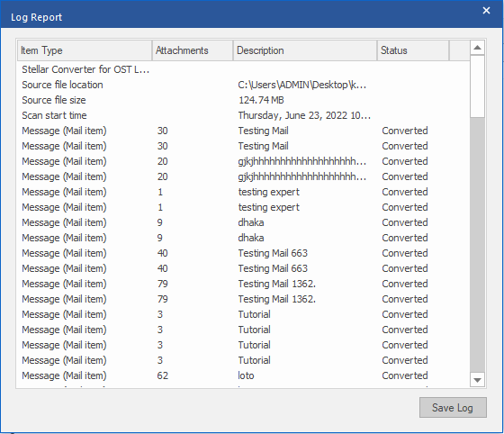Click the 'Converted' status in the loto row

(405, 375)
